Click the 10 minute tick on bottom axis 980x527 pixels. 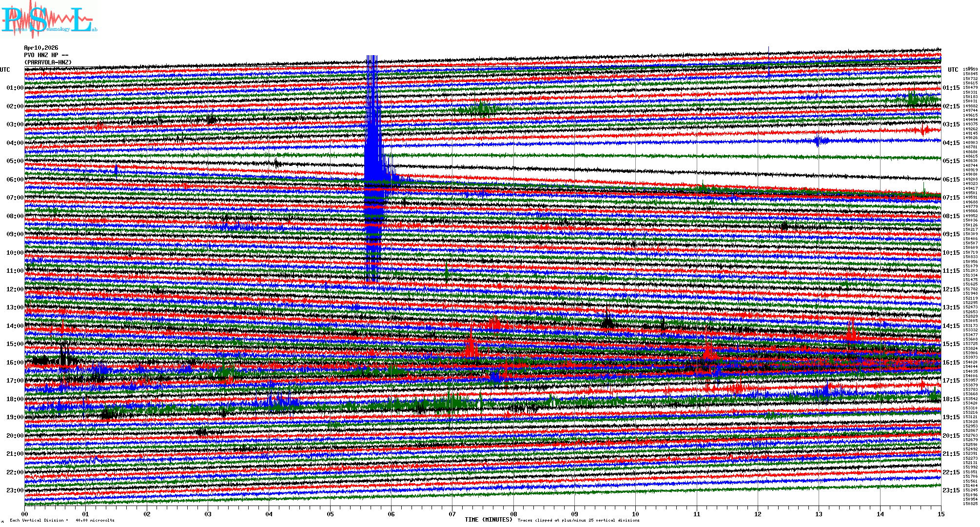tap(635, 514)
